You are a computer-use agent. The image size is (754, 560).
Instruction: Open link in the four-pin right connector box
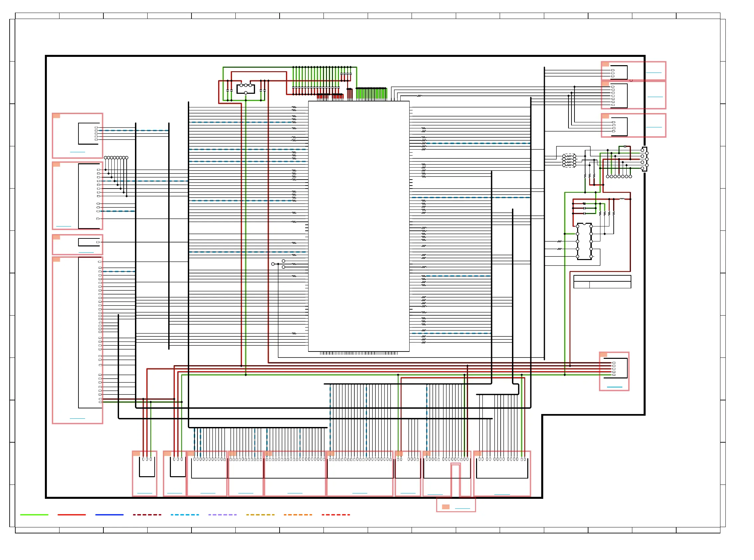[x=654, y=127]
